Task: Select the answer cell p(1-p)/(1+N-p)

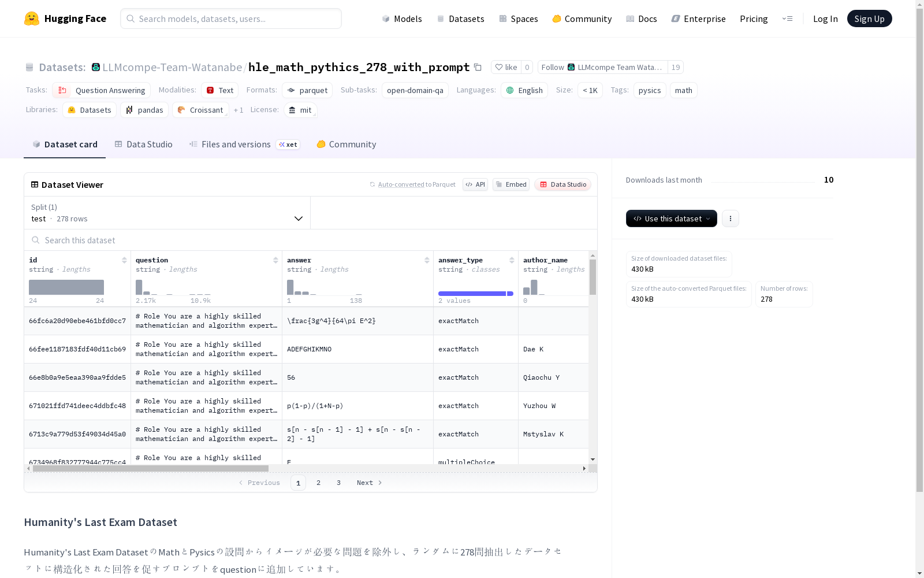Action: 357,406
